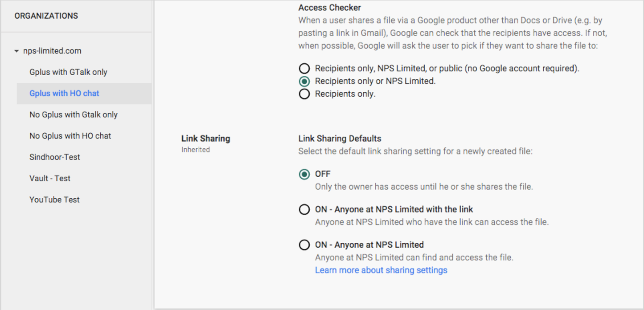Image resolution: width=644 pixels, height=310 pixels.
Task: Click the Inherited status text
Action: (x=195, y=150)
